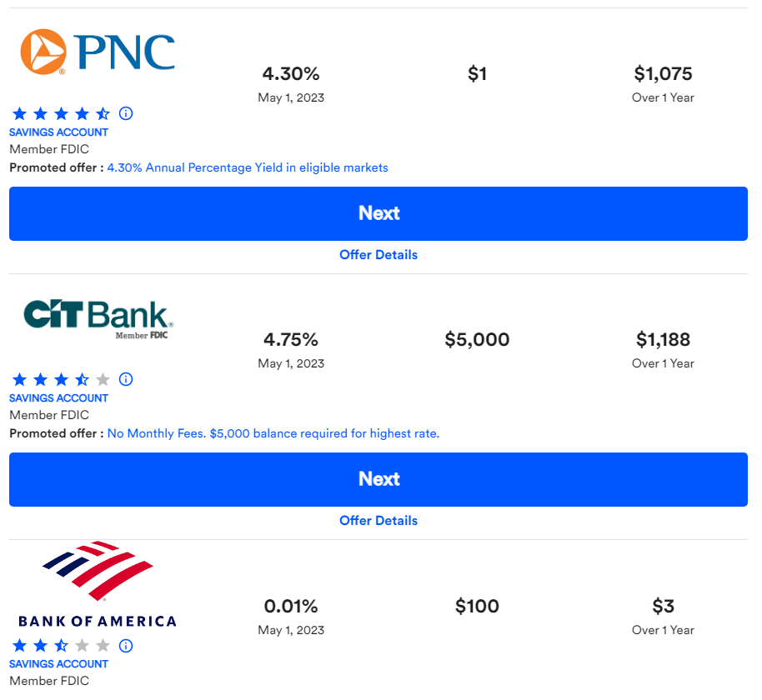This screenshot has width=762, height=700.
Task: Expand Offer Details under the CIT Bank offer
Action: [x=378, y=520]
